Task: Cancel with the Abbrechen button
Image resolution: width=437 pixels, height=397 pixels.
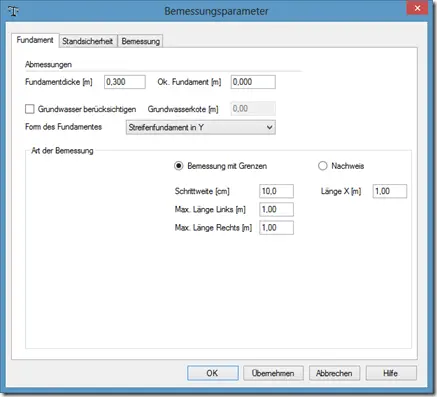Action: [334, 373]
